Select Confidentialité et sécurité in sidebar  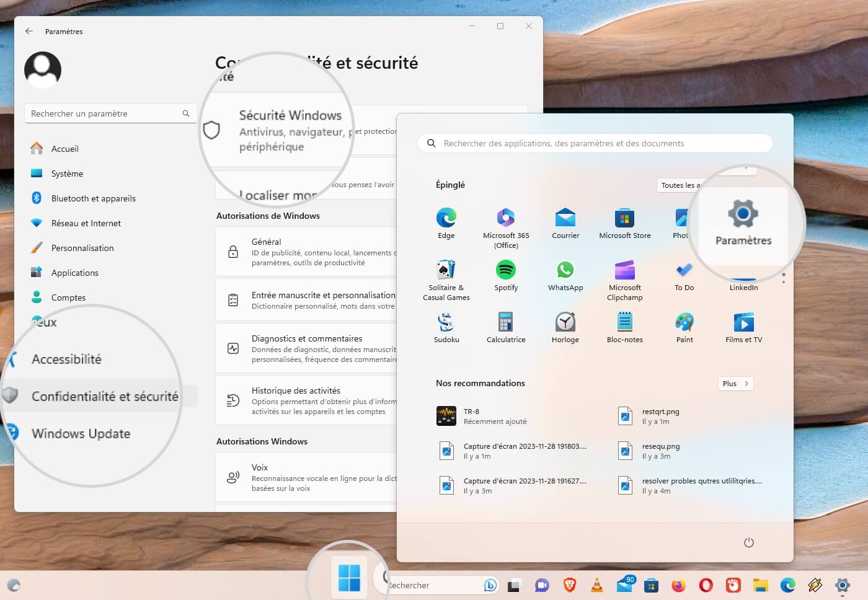(x=99, y=396)
